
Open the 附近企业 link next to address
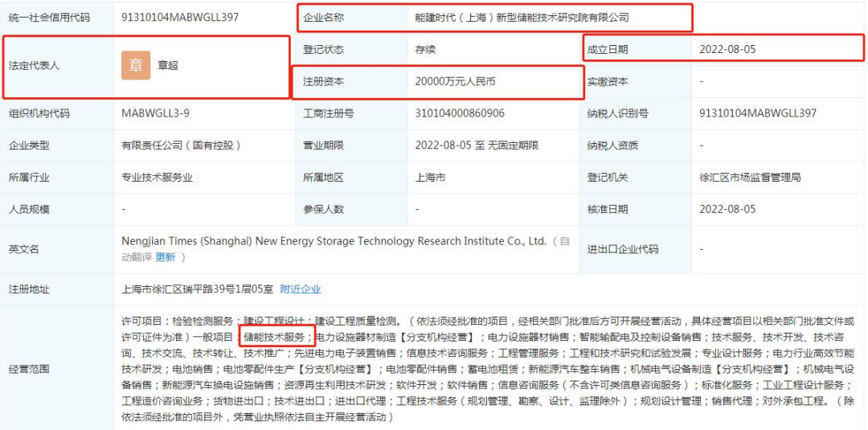click(300, 289)
